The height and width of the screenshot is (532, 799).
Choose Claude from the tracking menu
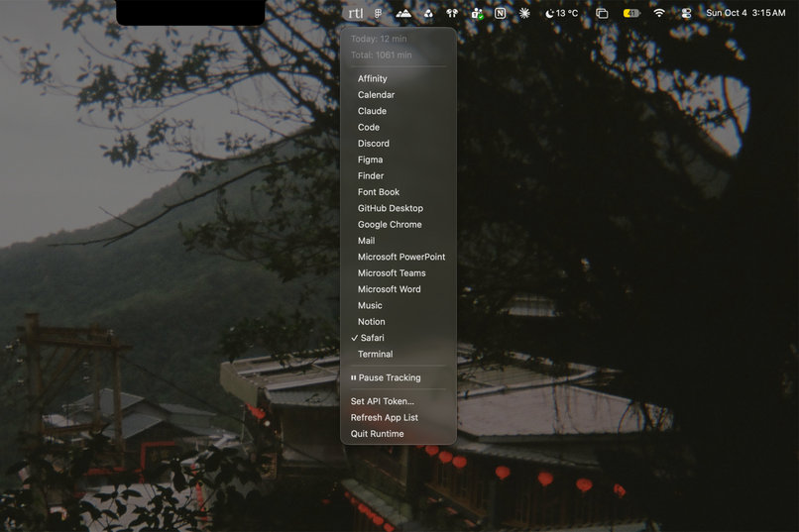[x=399, y=111]
